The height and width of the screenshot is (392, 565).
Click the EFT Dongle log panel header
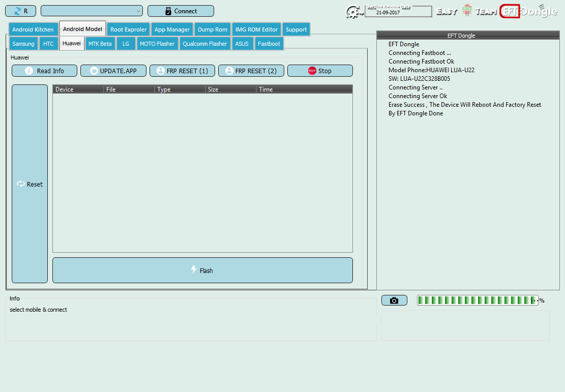(468, 35)
